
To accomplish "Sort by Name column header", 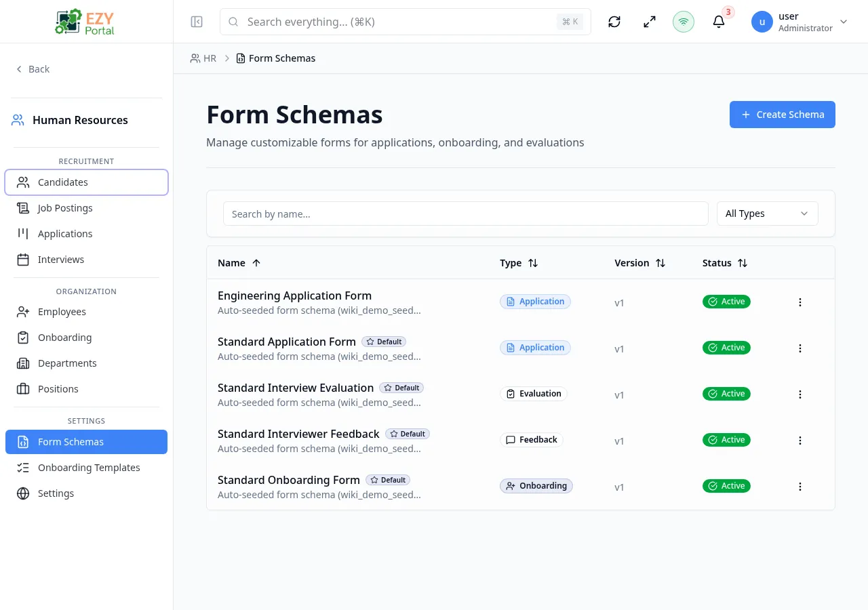I will pos(239,263).
